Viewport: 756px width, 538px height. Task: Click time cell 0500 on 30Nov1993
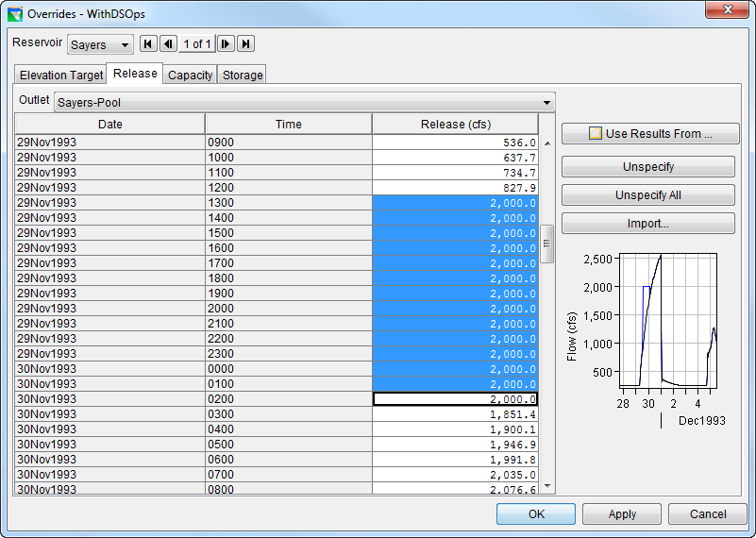pyautogui.click(x=288, y=444)
